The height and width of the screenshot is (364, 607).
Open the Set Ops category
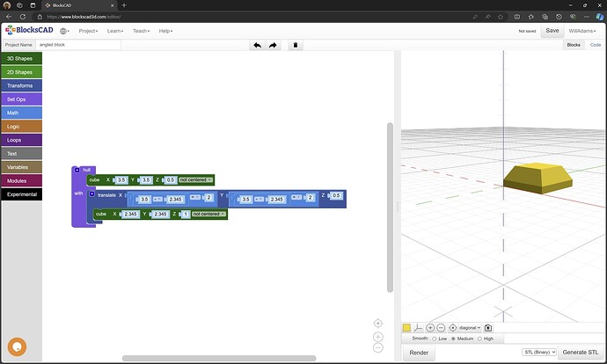[x=22, y=99]
